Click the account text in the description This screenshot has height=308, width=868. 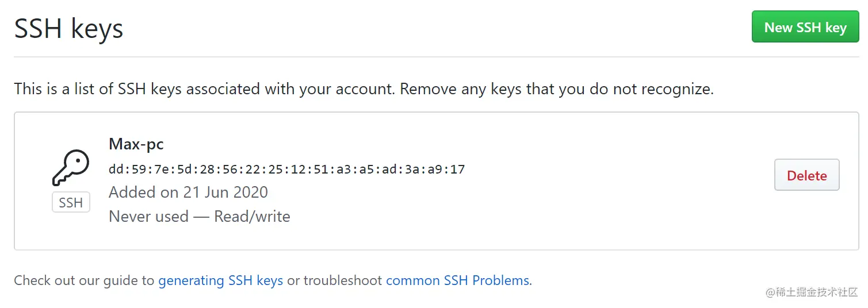tap(365, 89)
